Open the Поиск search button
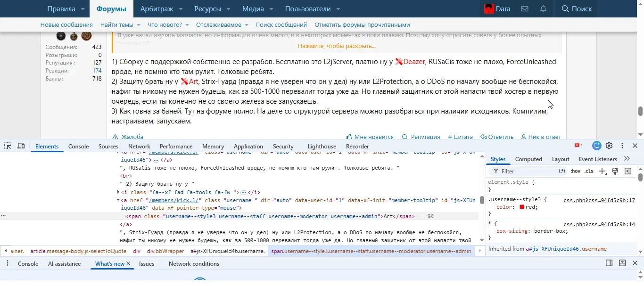 (577, 8)
